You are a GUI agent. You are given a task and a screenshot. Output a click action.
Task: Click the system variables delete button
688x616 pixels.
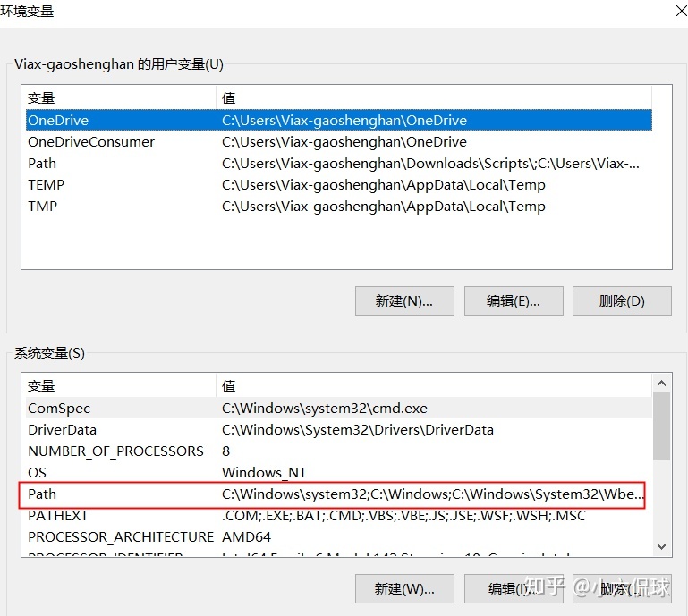point(622,588)
